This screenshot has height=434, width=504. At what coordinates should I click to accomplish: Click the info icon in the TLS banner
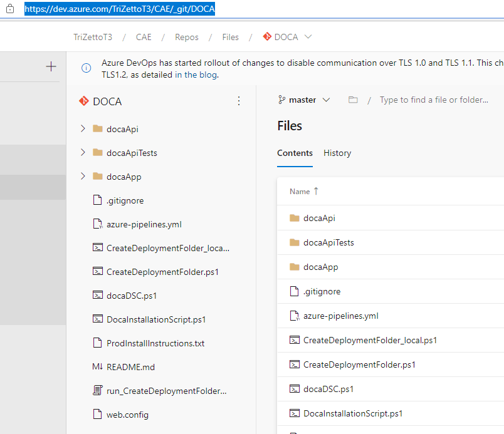pos(86,68)
